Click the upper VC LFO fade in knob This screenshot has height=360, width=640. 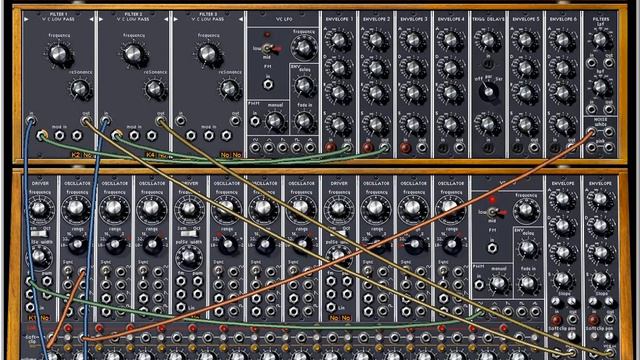click(x=304, y=120)
